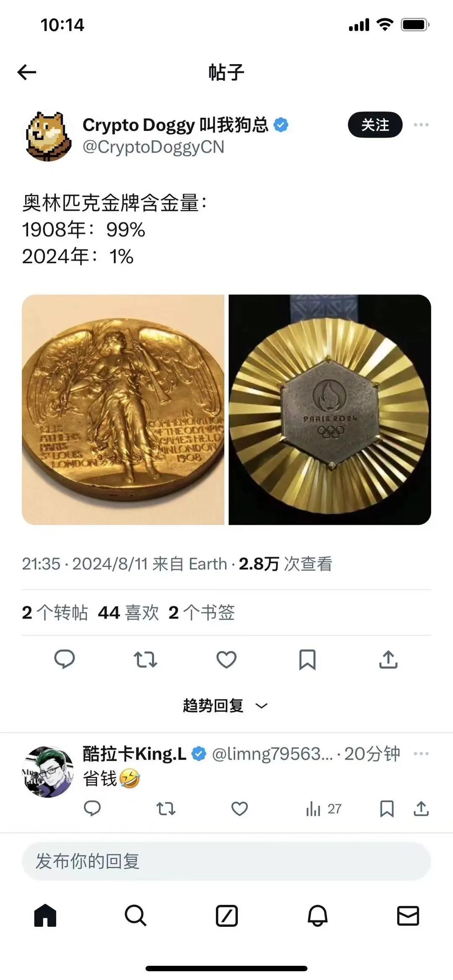Bookmark the main post
453x980 pixels.
coord(307,659)
